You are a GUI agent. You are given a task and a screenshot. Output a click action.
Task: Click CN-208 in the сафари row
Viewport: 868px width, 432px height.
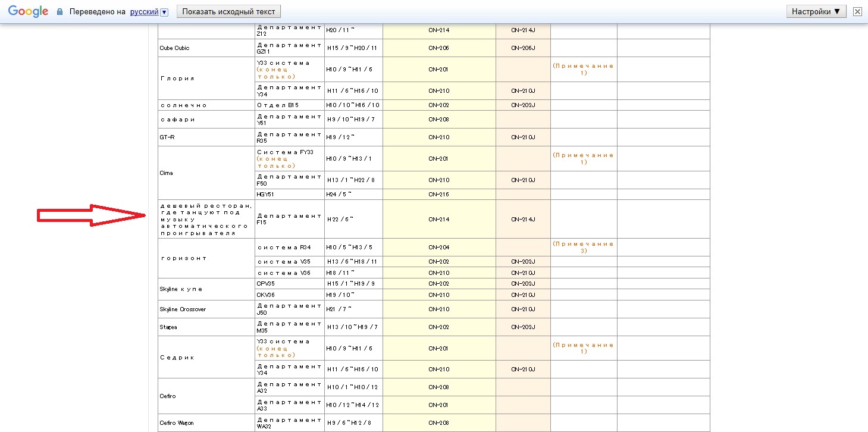coord(439,120)
